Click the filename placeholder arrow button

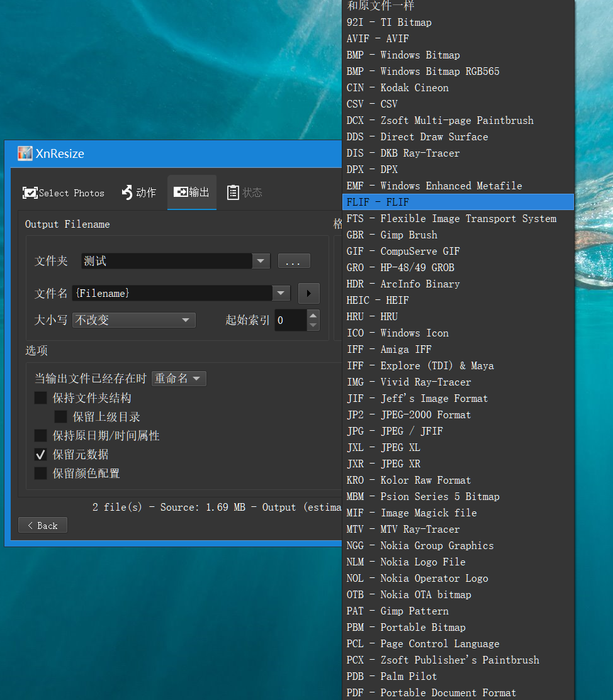[309, 293]
